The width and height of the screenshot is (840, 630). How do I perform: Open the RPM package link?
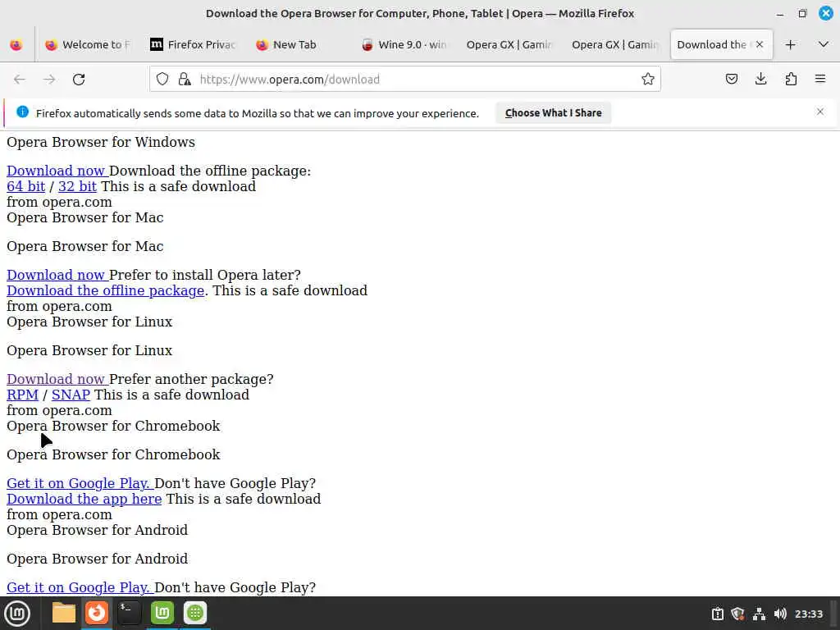point(22,395)
